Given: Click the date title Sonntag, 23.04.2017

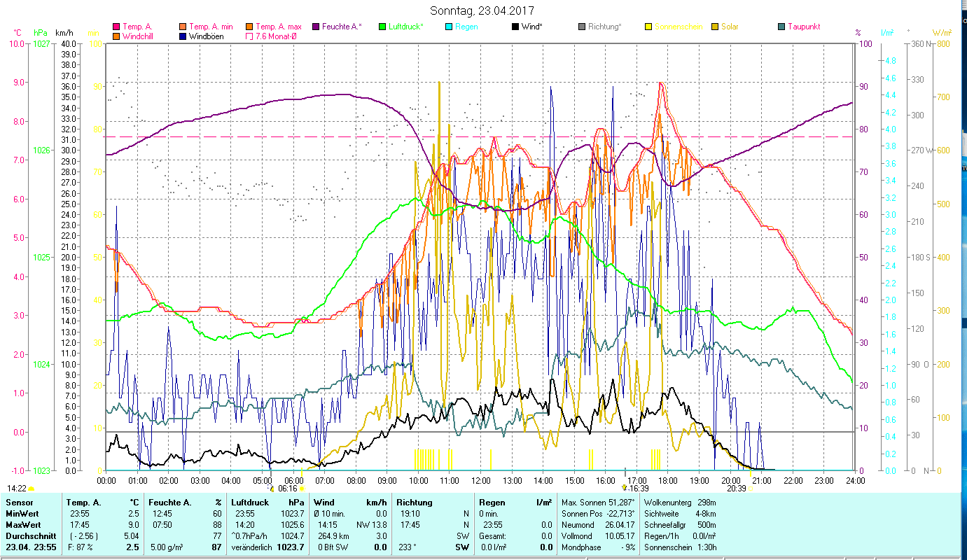Looking at the screenshot, I should click(x=483, y=11).
